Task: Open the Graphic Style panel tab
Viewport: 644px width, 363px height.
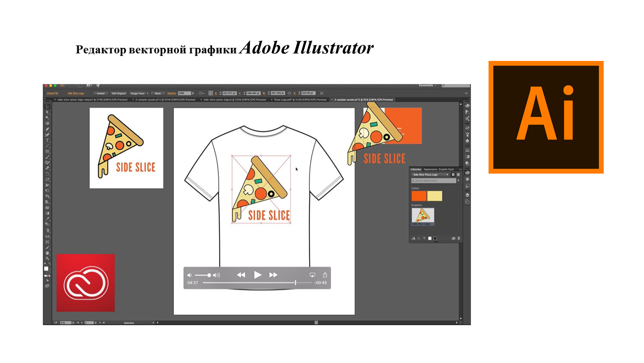Action: click(x=446, y=169)
